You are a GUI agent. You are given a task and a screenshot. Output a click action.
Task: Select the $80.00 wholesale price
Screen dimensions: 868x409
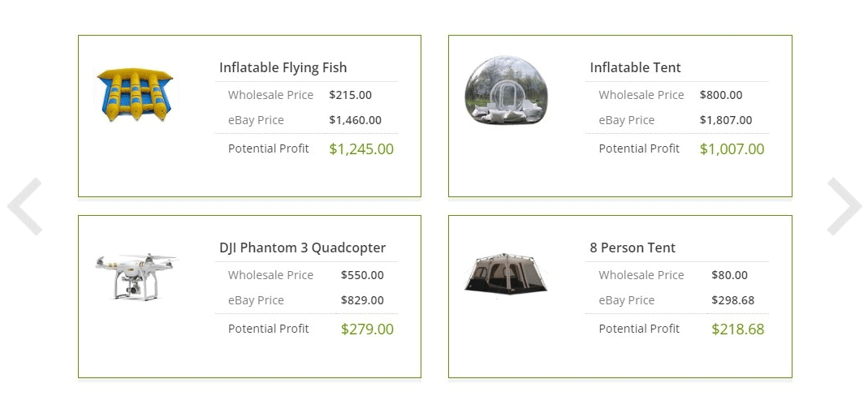[x=730, y=275]
